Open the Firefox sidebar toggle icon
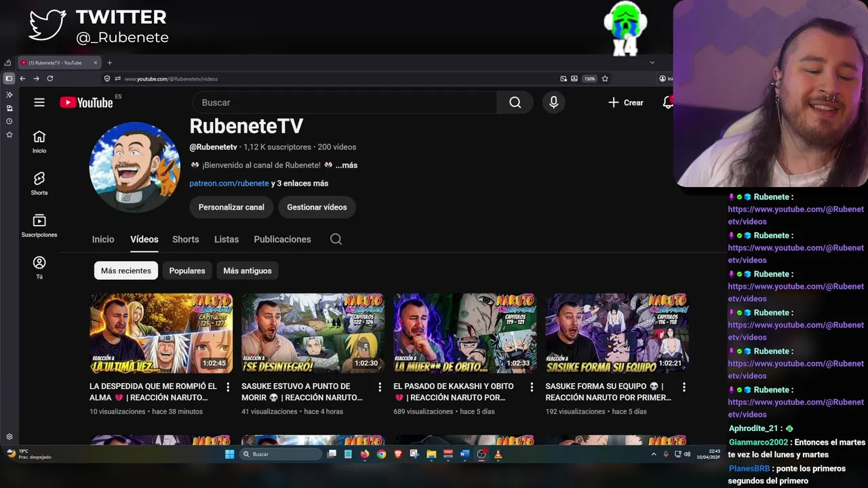 pyautogui.click(x=9, y=79)
